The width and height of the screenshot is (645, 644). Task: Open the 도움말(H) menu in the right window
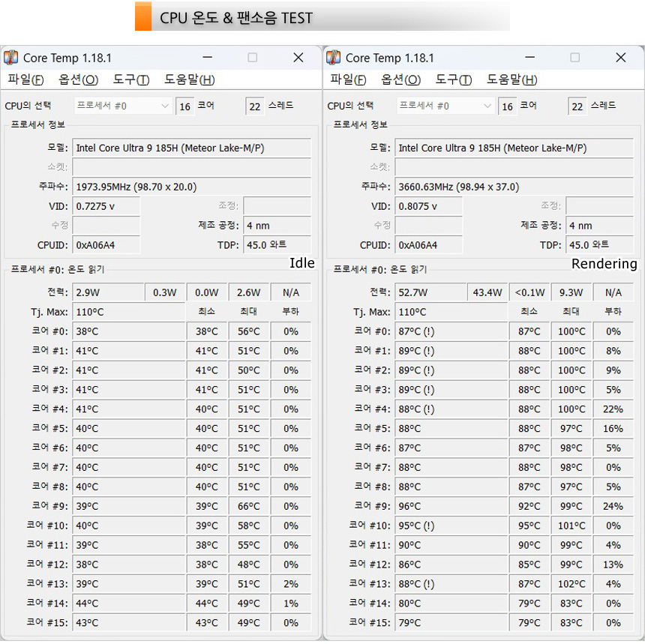point(511,79)
